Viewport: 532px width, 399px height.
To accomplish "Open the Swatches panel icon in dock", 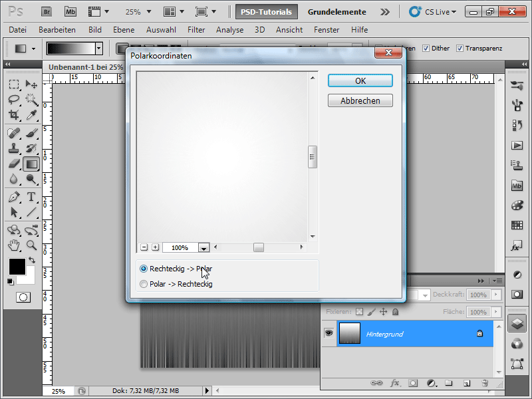I will click(x=517, y=225).
